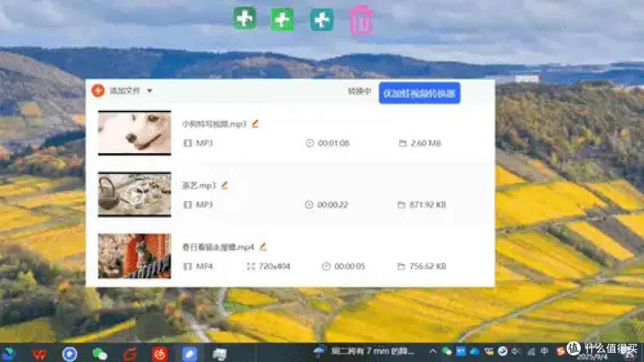Screen dimensions: 644x362
Task: Open the green WeChat taskbar icon
Action: pos(100,354)
